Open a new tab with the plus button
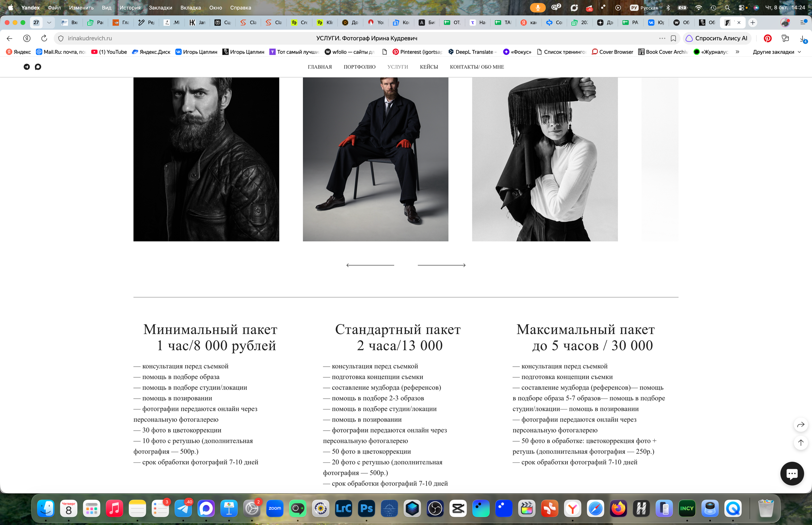The height and width of the screenshot is (525, 812). 753,23
